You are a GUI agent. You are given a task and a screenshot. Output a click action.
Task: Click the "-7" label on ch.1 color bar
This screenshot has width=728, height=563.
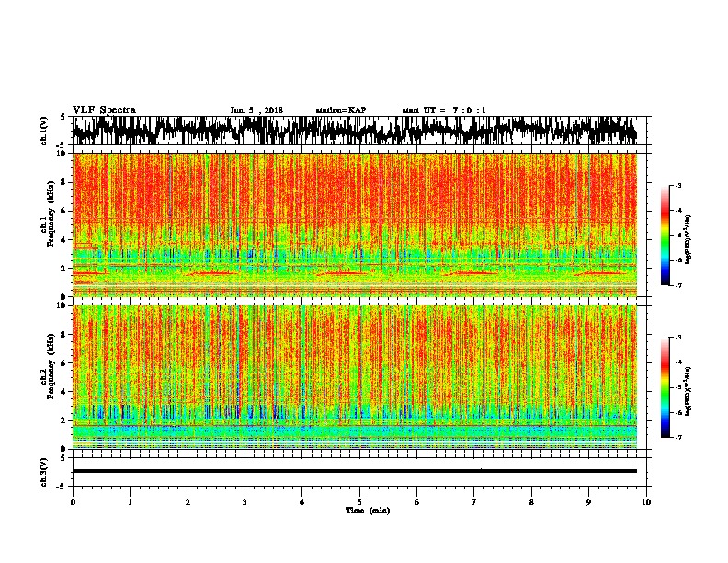pos(677,285)
